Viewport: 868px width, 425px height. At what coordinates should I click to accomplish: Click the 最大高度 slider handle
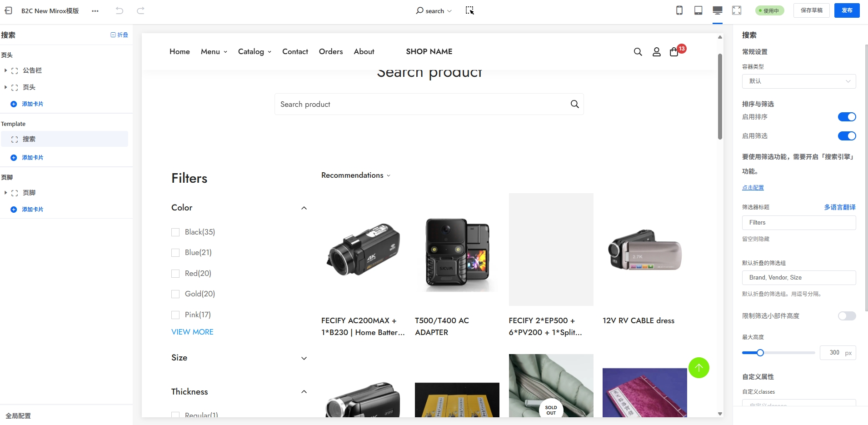(760, 353)
